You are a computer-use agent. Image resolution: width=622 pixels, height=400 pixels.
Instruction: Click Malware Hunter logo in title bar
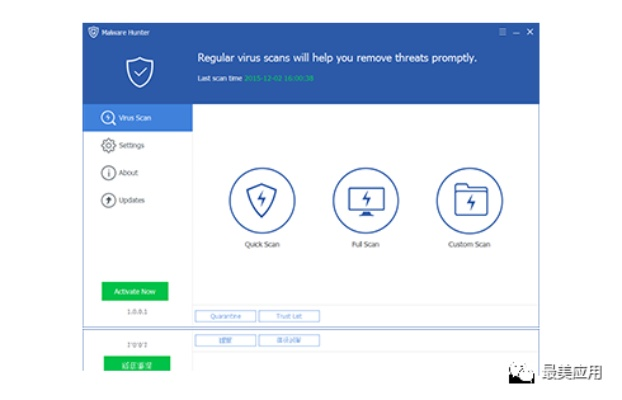point(93,32)
